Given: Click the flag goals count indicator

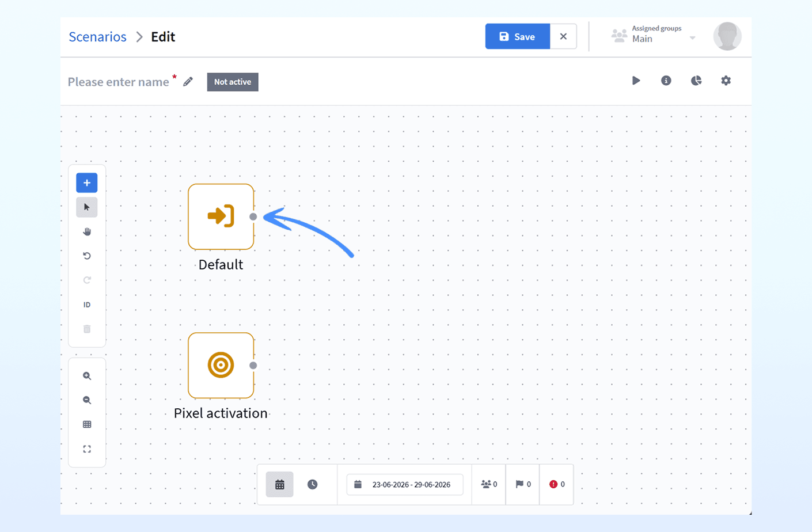Looking at the screenshot, I should click(523, 484).
